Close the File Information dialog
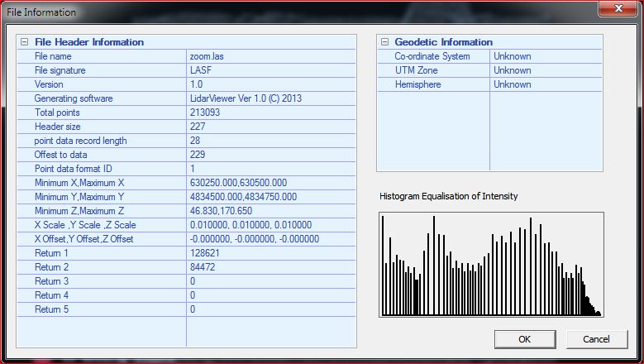This screenshot has height=364, width=644. pos(618,8)
